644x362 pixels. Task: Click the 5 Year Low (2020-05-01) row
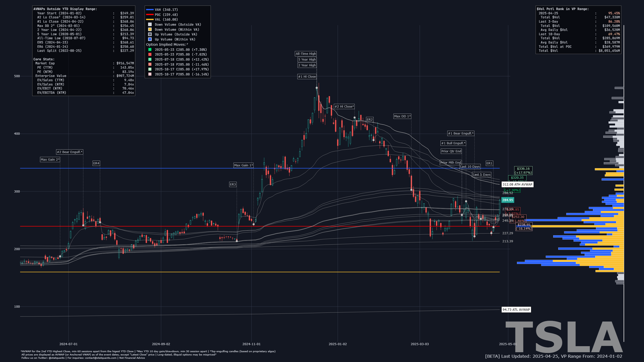[x=85, y=34]
